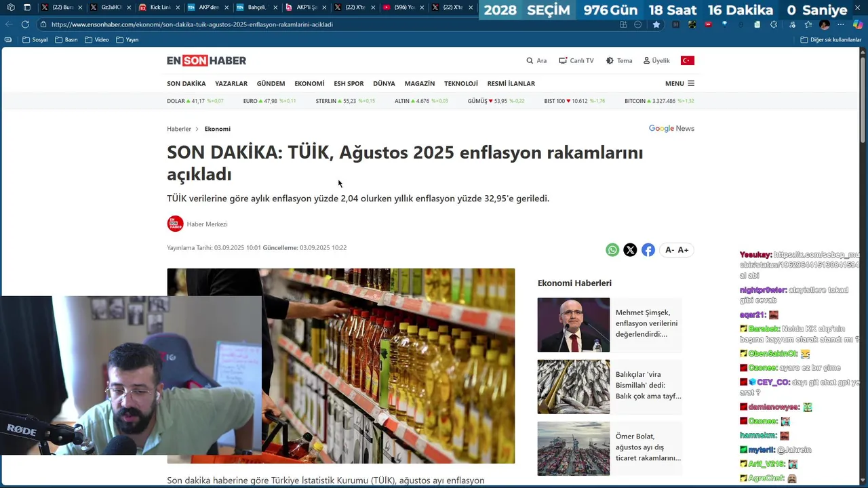Open the Balıkçılar 'vira Bismillah' headline
868x488 pixels.
[x=648, y=385]
